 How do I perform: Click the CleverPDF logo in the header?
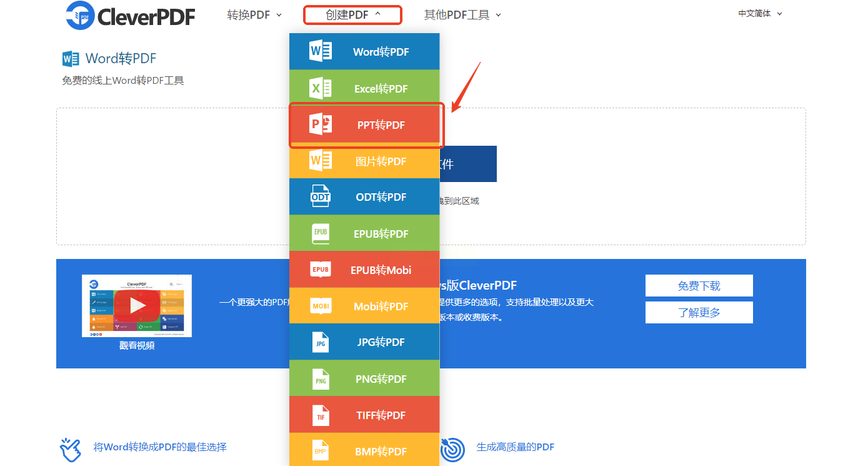pos(131,16)
